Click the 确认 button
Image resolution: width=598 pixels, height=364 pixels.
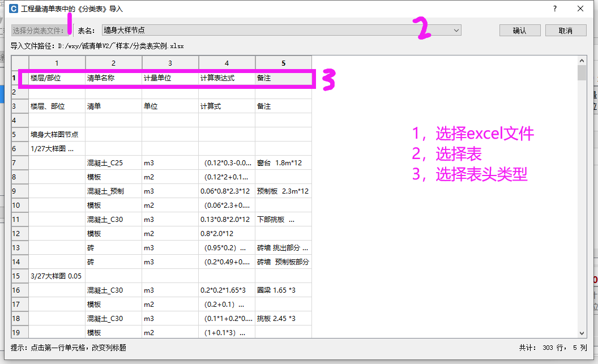coord(520,31)
